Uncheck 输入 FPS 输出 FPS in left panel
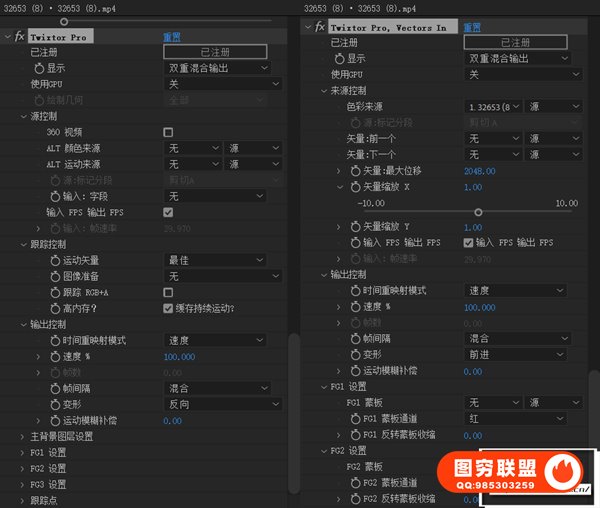This screenshot has width=600, height=508. 168,213
